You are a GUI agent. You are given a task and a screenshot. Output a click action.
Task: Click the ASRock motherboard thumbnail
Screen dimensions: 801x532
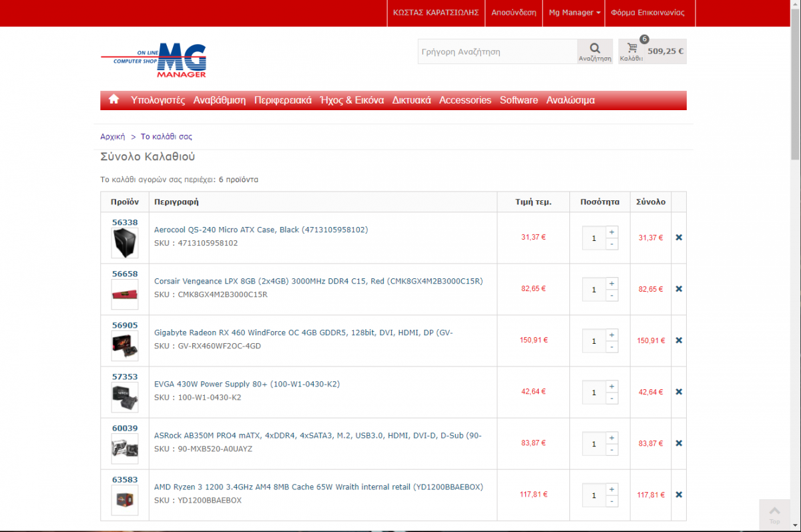point(125,449)
